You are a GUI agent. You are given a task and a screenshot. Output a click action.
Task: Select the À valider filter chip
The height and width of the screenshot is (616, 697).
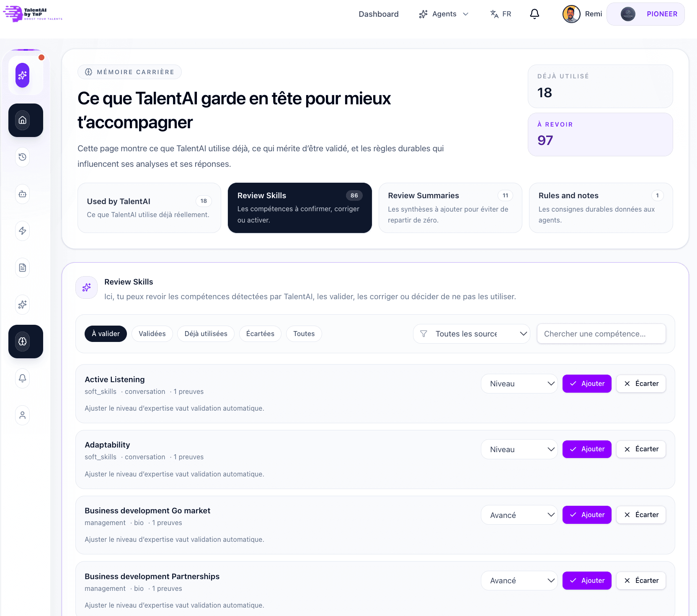click(x=106, y=334)
